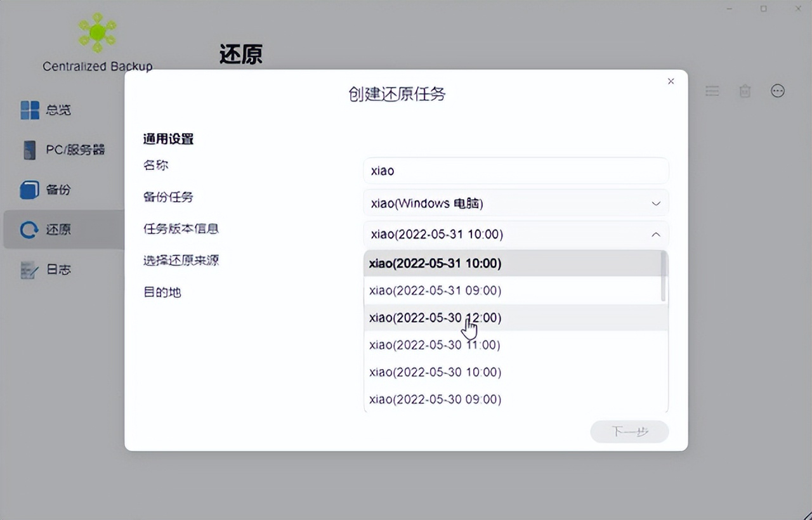812x520 pixels.
Task: Choose version xiao(2022-05-31 09:00)
Action: click(434, 290)
